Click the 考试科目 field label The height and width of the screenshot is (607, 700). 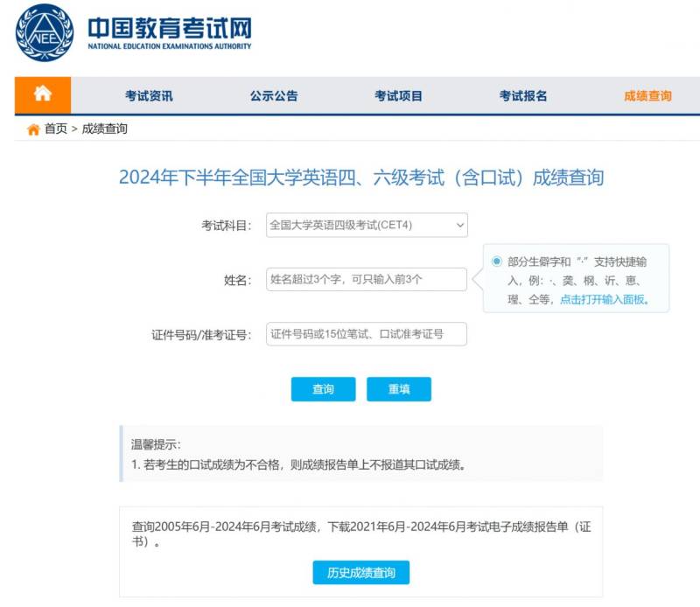(x=227, y=226)
